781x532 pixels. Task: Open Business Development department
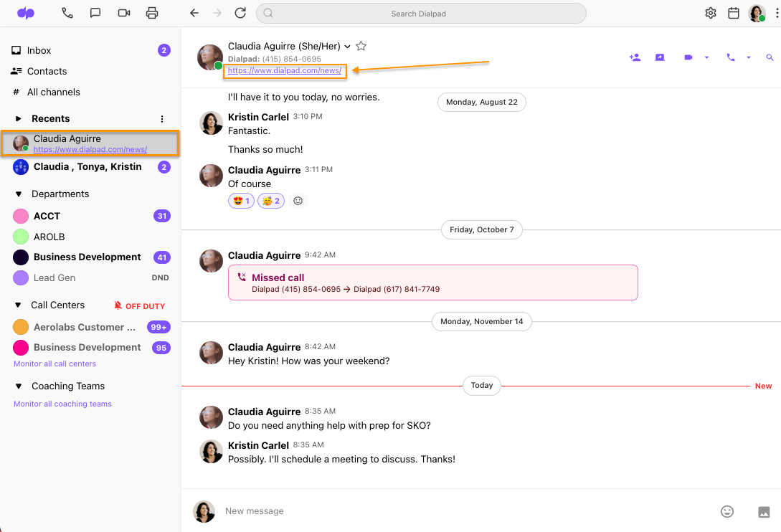tap(90, 257)
